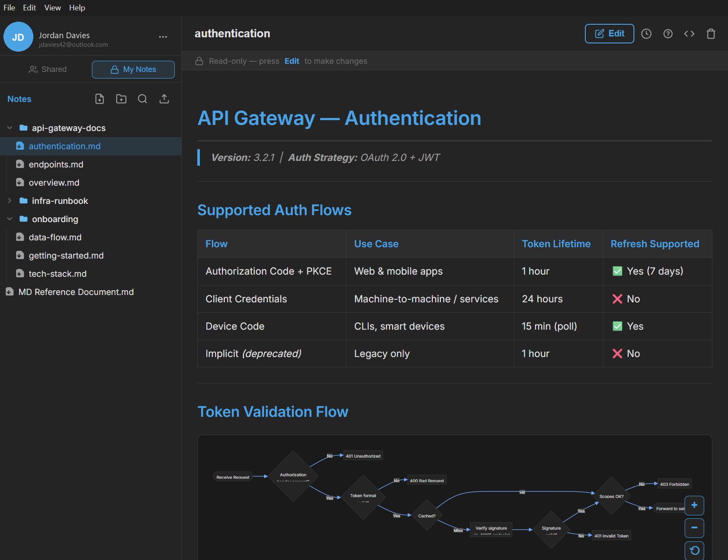Expand the infra-runbook folder
The width and height of the screenshot is (728, 560).
pyautogui.click(x=10, y=201)
